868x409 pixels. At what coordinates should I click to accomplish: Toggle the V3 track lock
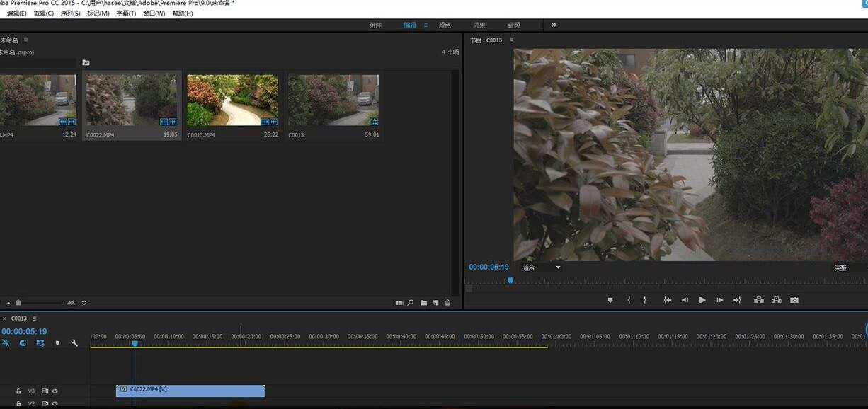18,391
